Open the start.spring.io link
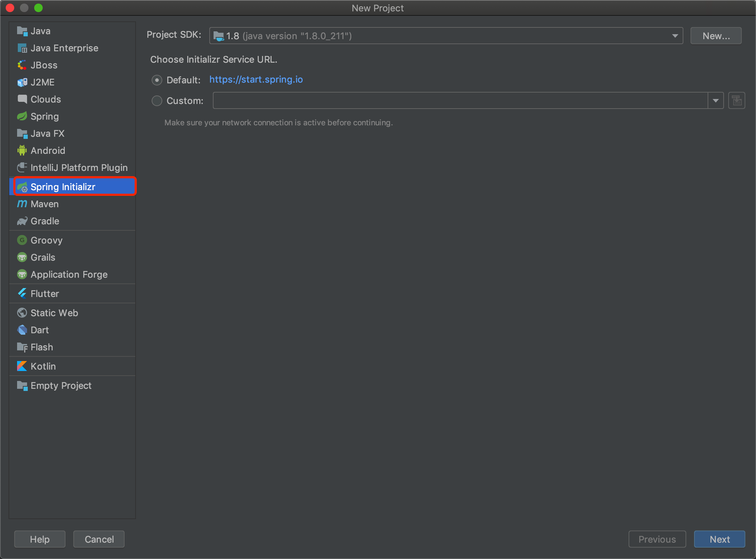 tap(256, 79)
